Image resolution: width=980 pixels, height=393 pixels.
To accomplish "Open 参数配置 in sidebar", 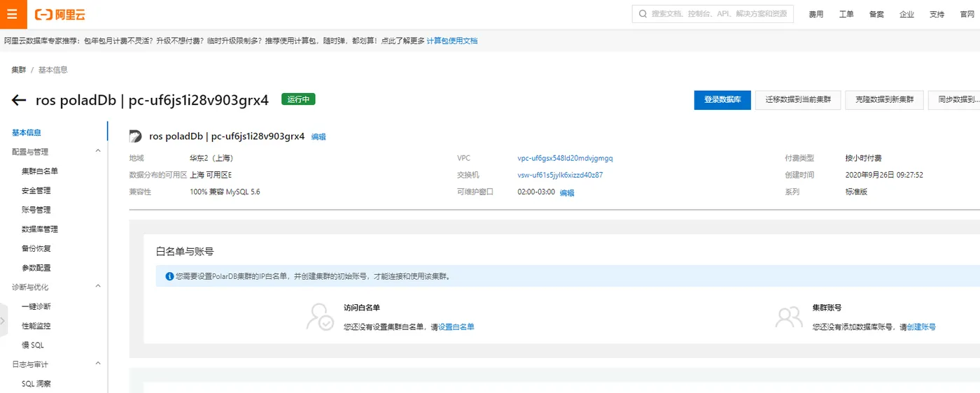I will pyautogui.click(x=36, y=268).
